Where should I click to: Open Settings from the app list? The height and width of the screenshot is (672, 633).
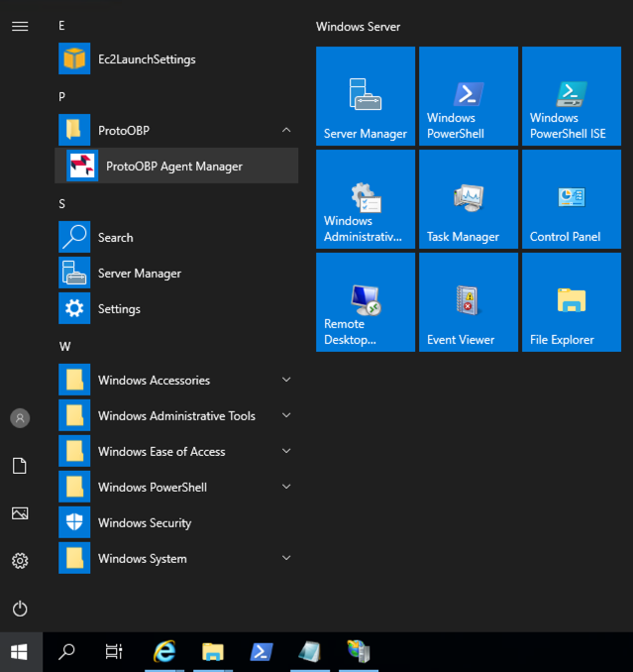pyautogui.click(x=176, y=308)
